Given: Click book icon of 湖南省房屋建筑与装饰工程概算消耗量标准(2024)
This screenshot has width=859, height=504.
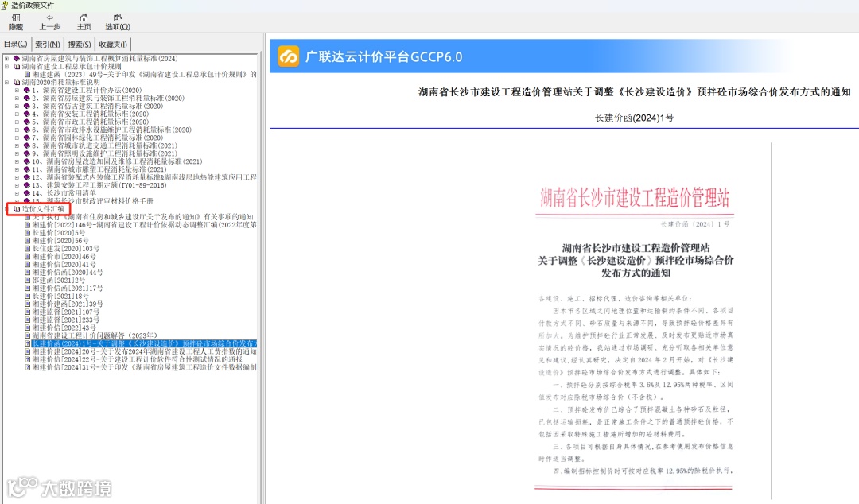Looking at the screenshot, I should pyautogui.click(x=17, y=59).
